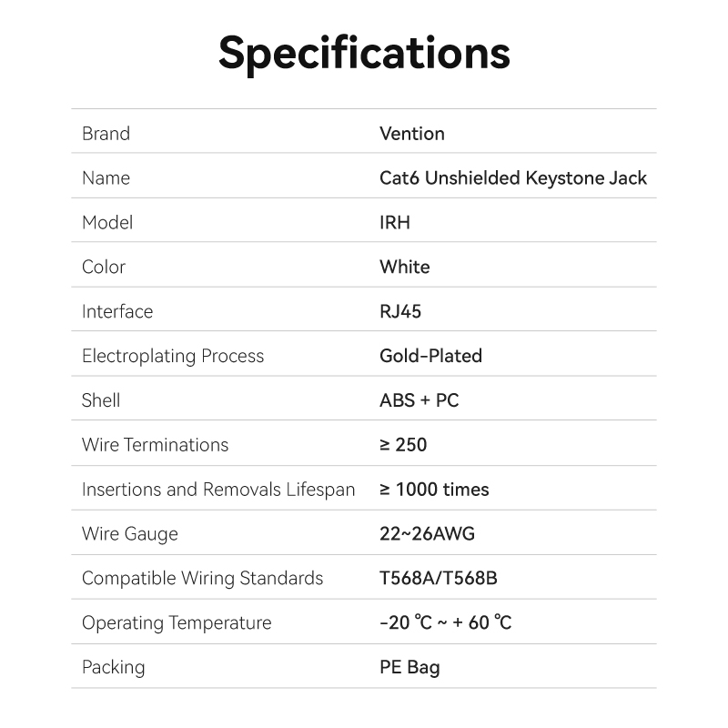Image resolution: width=728 pixels, height=728 pixels.
Task: Click the ≥ 1000 times value
Action: [434, 490]
